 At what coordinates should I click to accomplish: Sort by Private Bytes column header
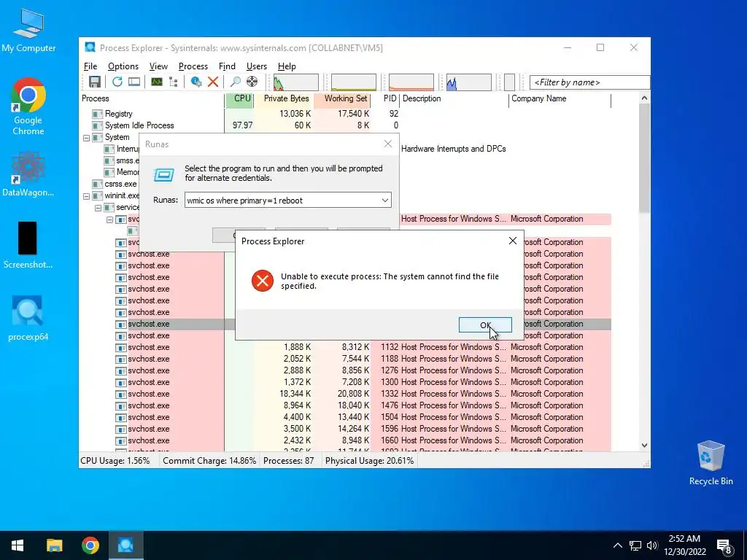point(284,98)
